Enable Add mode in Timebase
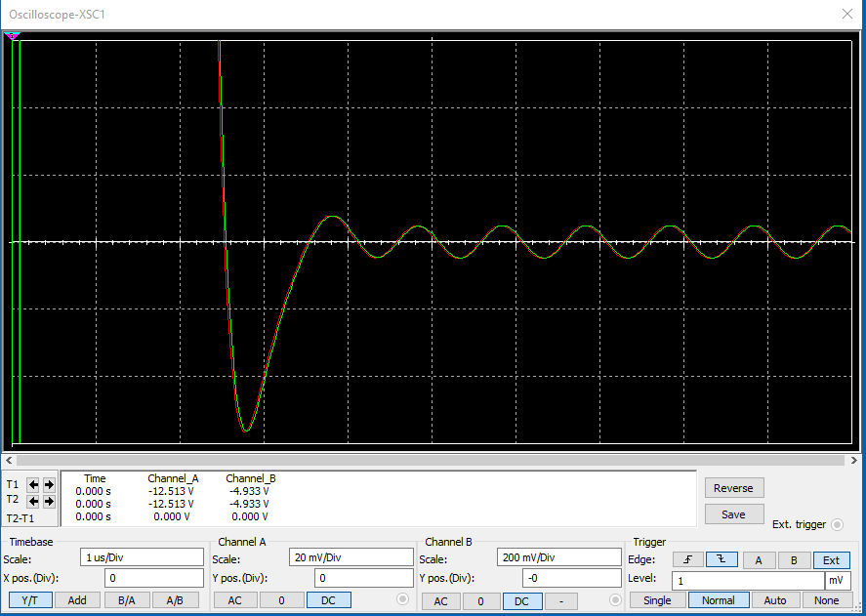The image size is (866, 616). 77,599
